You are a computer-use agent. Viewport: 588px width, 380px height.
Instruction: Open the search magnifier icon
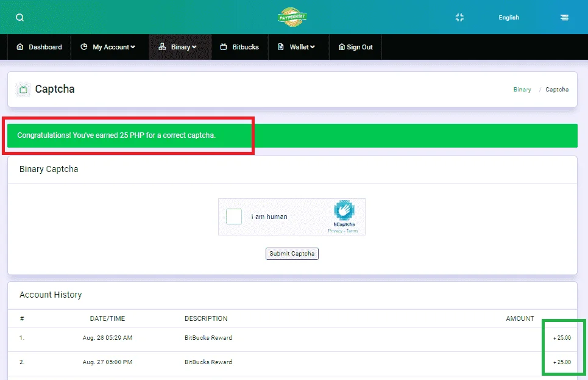pyautogui.click(x=20, y=18)
